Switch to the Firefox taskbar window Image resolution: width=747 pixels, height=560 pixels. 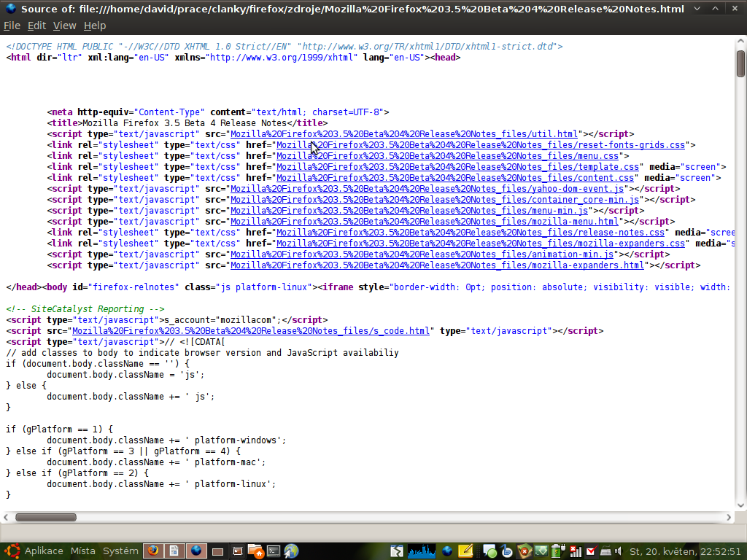click(x=153, y=551)
